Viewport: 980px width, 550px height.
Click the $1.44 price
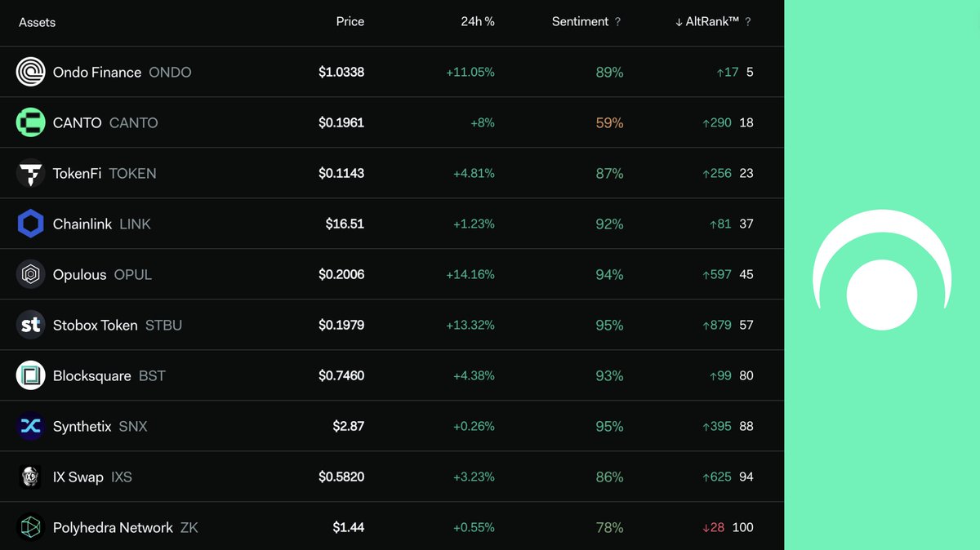coord(349,527)
